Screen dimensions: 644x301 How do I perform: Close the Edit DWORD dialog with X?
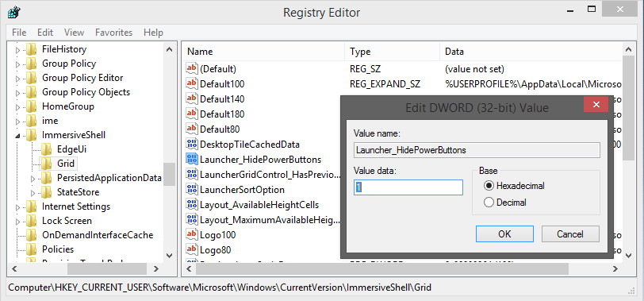click(x=596, y=105)
